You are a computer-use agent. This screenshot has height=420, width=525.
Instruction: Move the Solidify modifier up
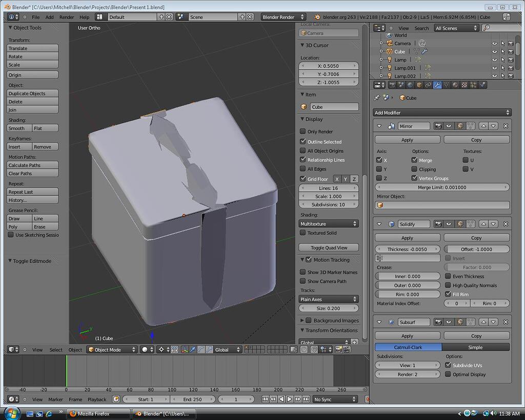click(483, 224)
